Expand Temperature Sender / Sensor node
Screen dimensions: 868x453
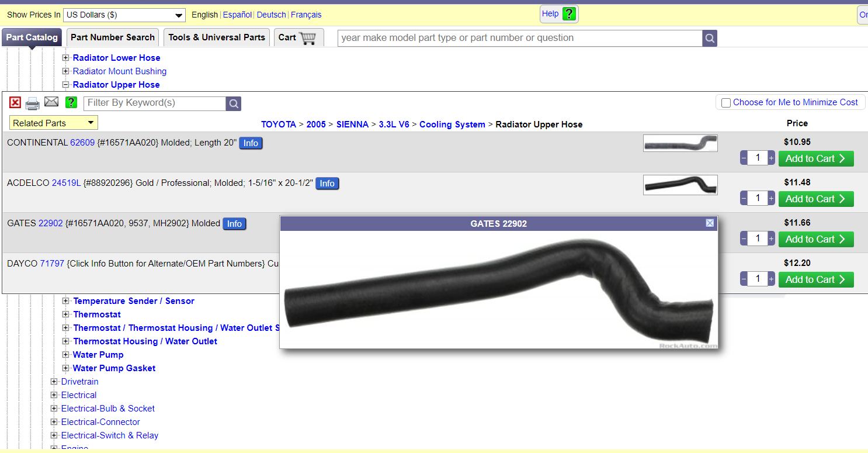(x=66, y=301)
